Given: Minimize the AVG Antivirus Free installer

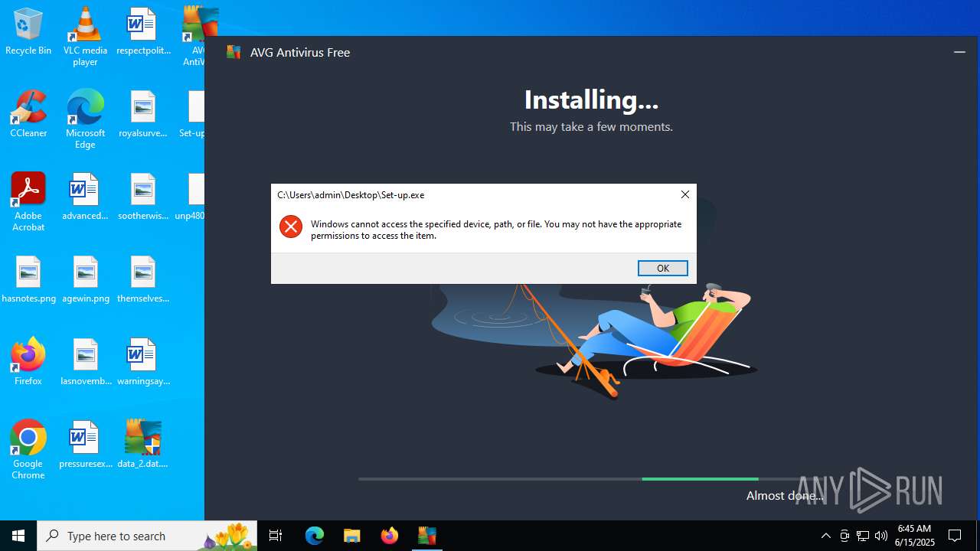Looking at the screenshot, I should (959, 52).
